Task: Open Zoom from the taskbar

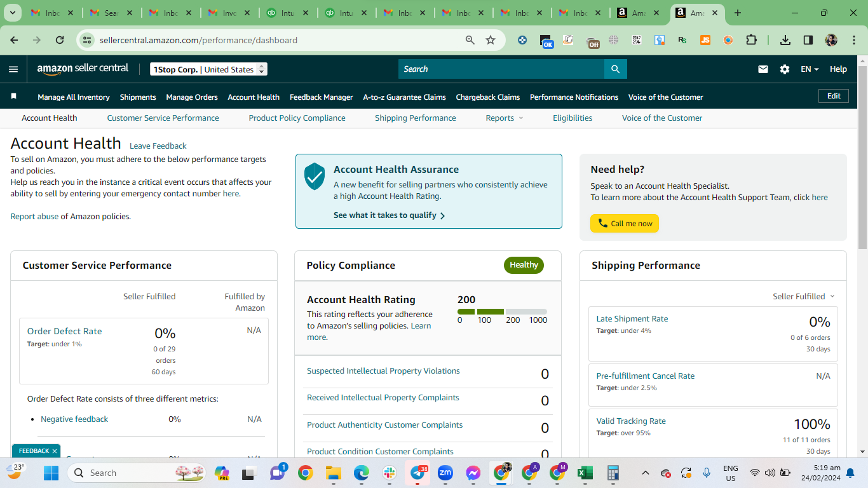Action: click(x=445, y=473)
